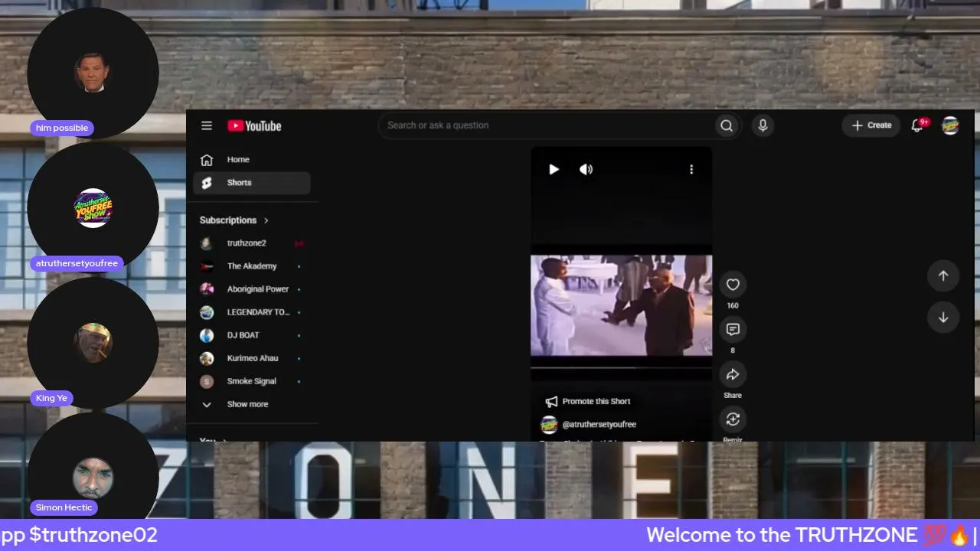The image size is (980, 551).
Task: Open The Akademy subscription
Action: click(x=252, y=266)
